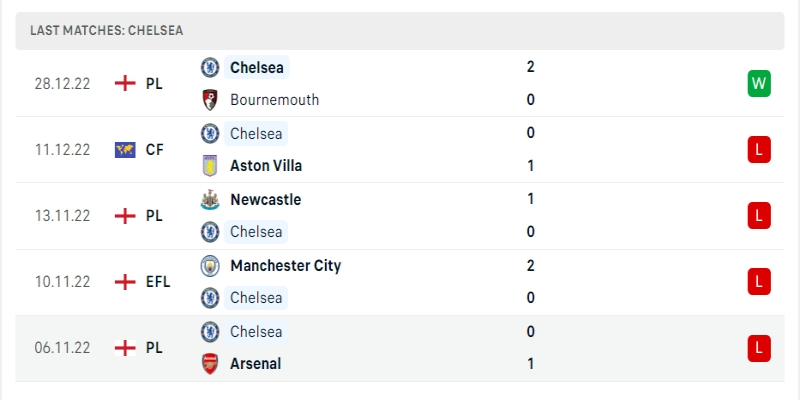Click the L badge for Aston Villa match
The height and width of the screenshot is (400, 800).
[x=759, y=150]
